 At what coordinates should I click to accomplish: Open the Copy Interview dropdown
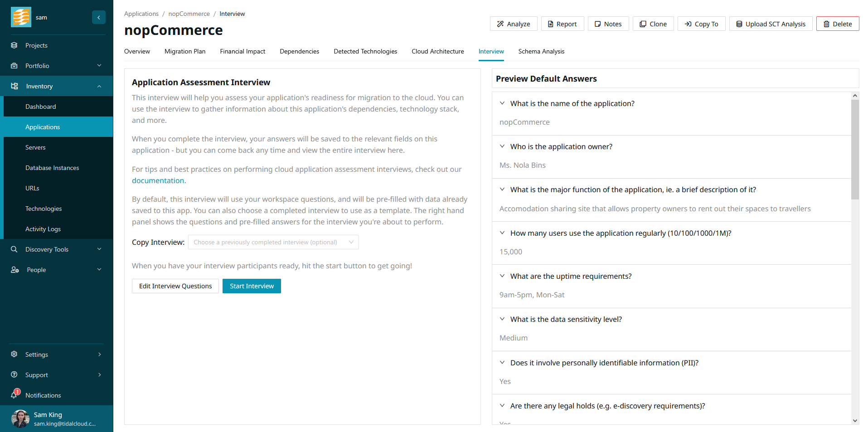point(273,242)
